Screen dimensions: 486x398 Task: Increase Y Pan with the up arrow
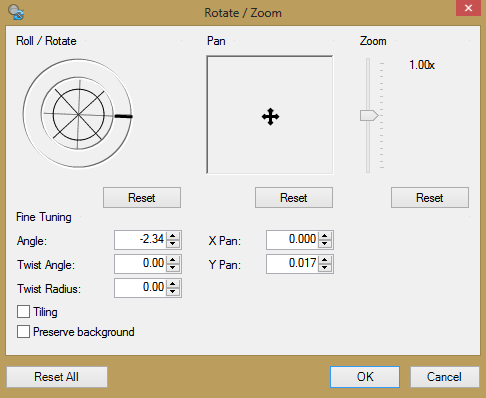pos(325,260)
